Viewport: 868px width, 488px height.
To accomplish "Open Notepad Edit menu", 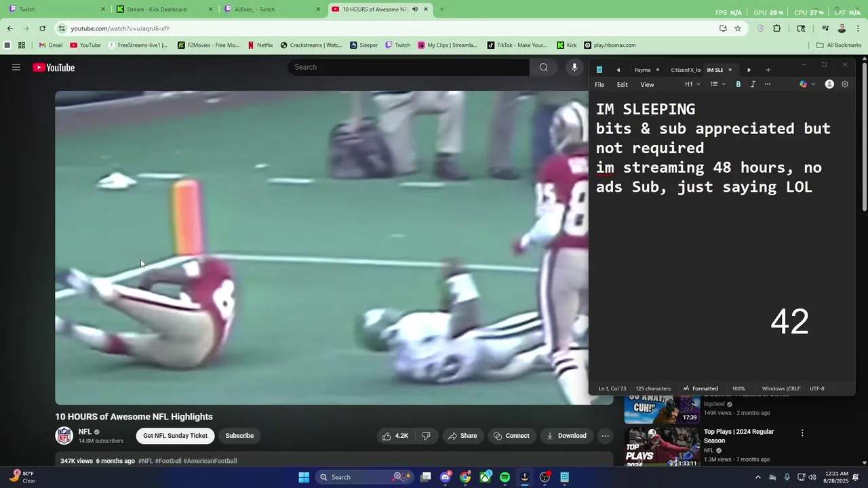I will pos(622,85).
